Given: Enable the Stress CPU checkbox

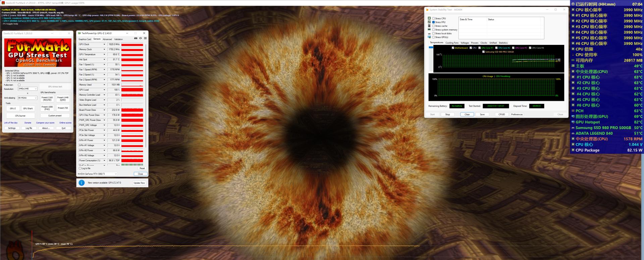Looking at the screenshot, I should [x=433, y=18].
